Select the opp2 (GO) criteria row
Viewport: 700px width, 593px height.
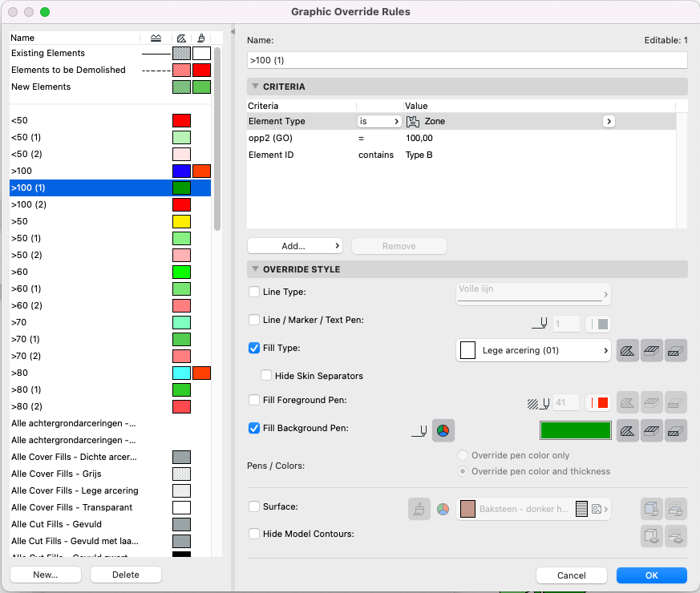click(461, 139)
